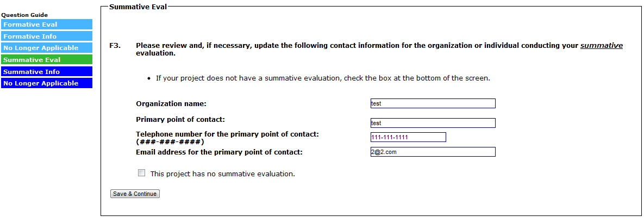
Task: Click the F3. question number
Action: coord(115,46)
